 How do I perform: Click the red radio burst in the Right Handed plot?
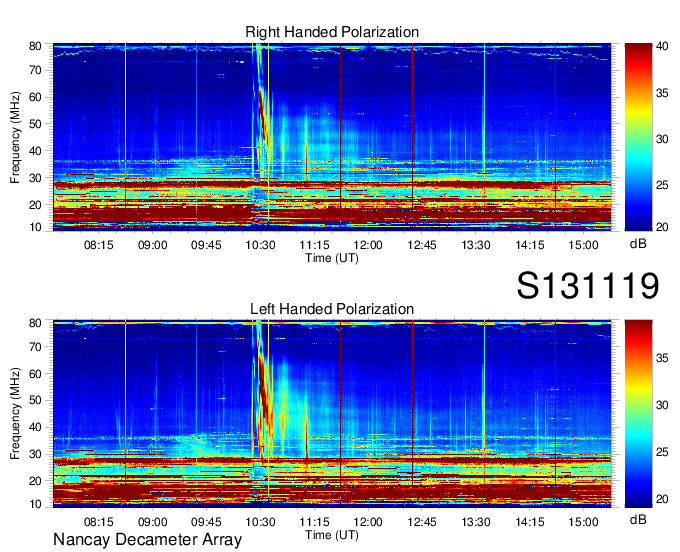coord(262,117)
